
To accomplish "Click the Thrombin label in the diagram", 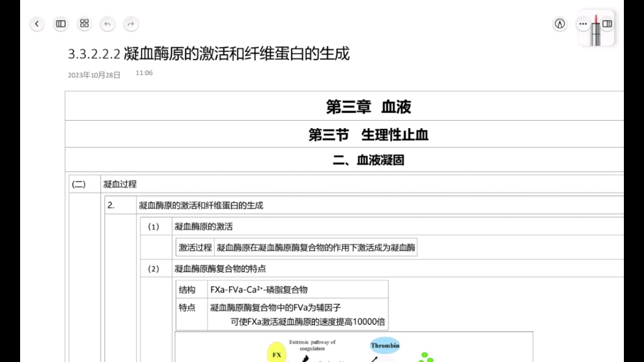I will (x=384, y=344).
